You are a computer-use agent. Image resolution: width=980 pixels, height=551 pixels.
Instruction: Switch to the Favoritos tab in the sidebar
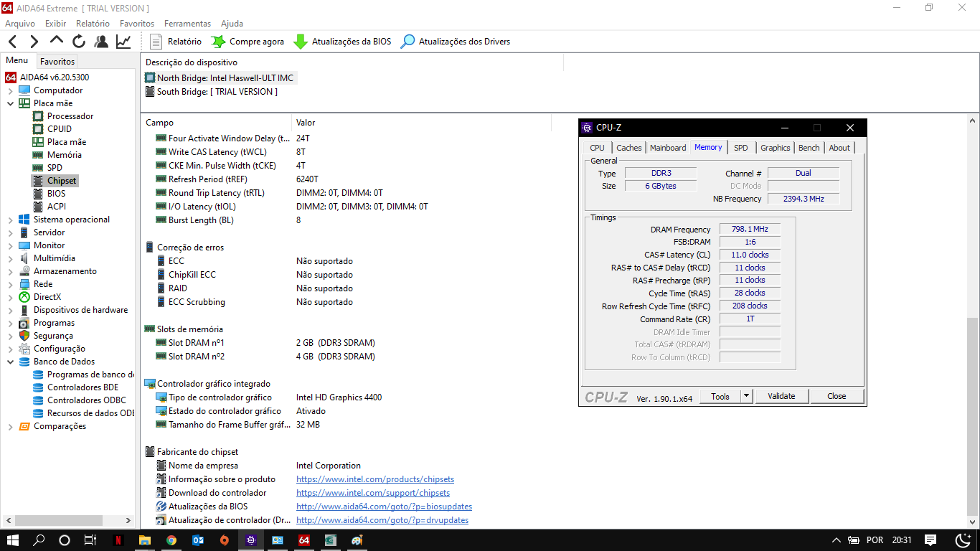(x=57, y=62)
